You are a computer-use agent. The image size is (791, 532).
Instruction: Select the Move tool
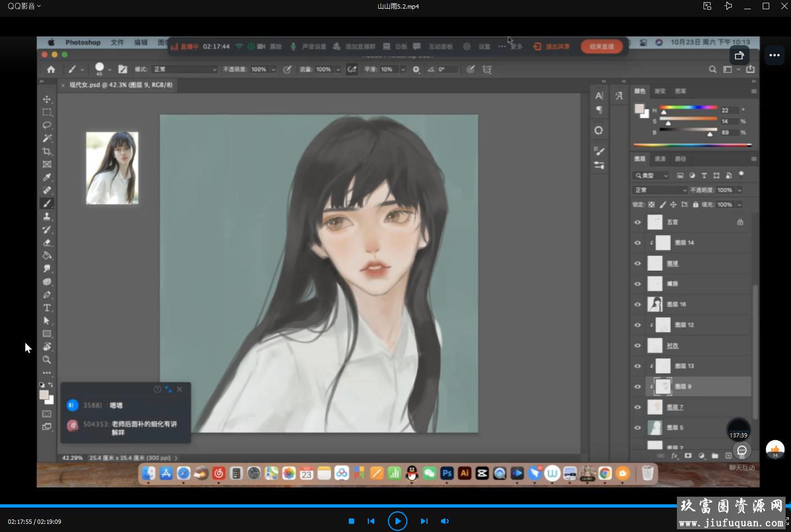coord(47,99)
